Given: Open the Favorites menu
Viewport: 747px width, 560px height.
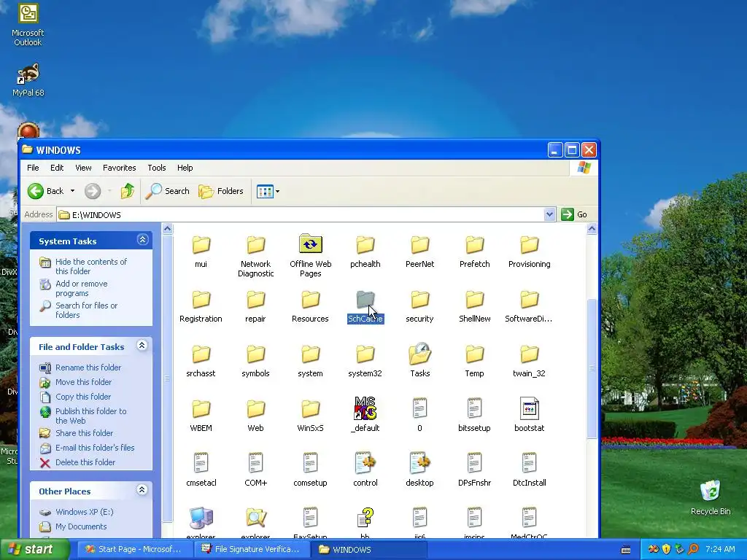Looking at the screenshot, I should click(119, 168).
